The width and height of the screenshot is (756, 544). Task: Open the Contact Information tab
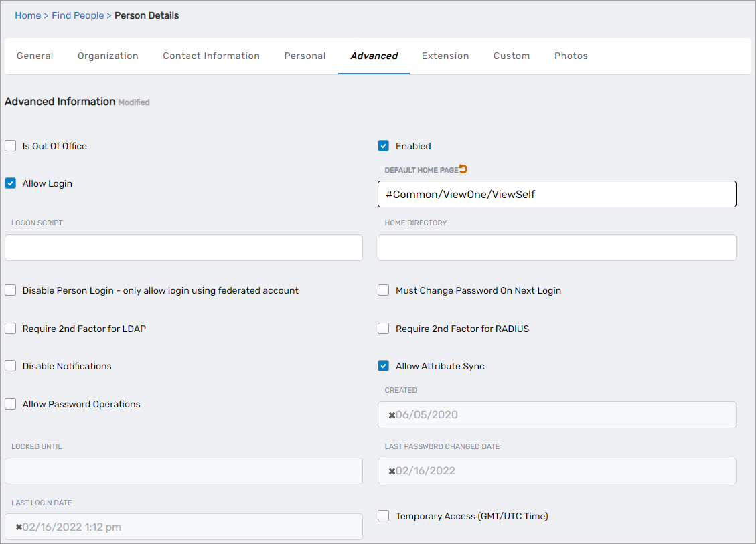(211, 56)
